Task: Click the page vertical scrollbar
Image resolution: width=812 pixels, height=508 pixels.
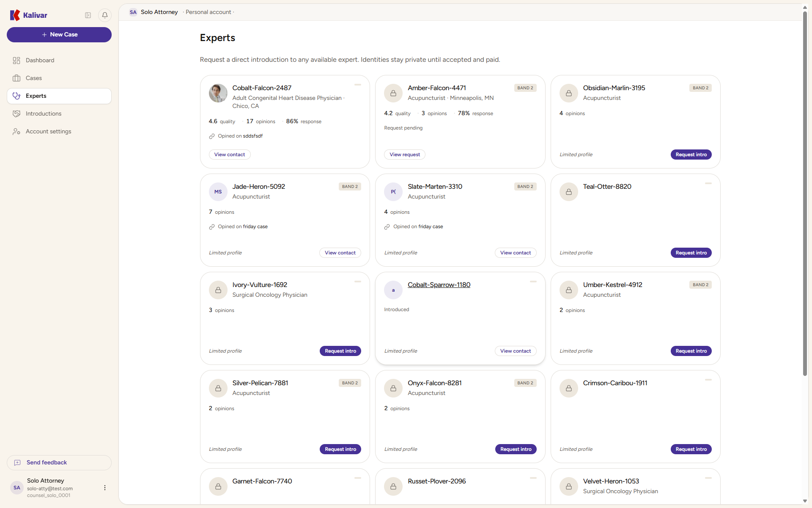Action: click(x=805, y=193)
